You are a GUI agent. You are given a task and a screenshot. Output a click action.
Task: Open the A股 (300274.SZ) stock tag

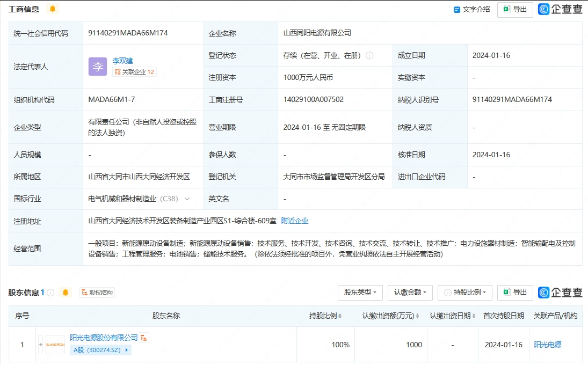(x=100, y=350)
